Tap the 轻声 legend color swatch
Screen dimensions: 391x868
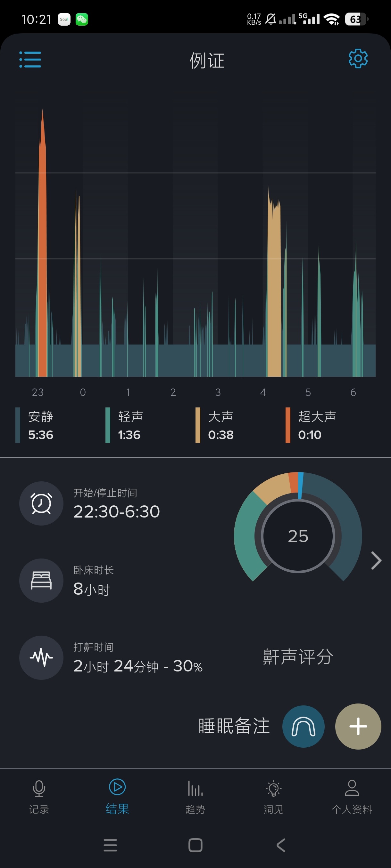coord(108,425)
